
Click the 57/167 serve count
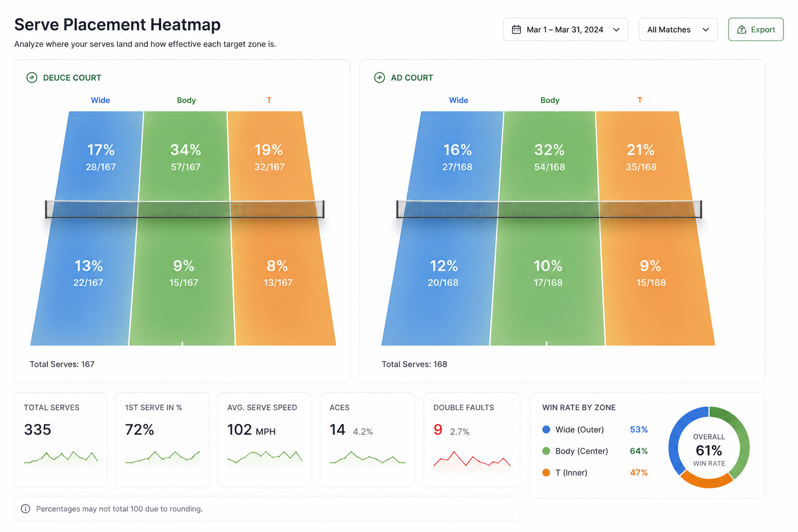click(185, 167)
